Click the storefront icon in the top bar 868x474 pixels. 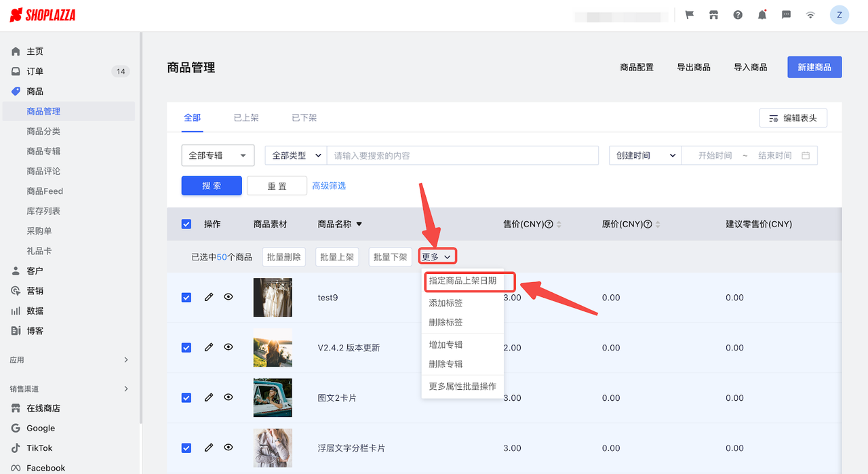point(713,14)
